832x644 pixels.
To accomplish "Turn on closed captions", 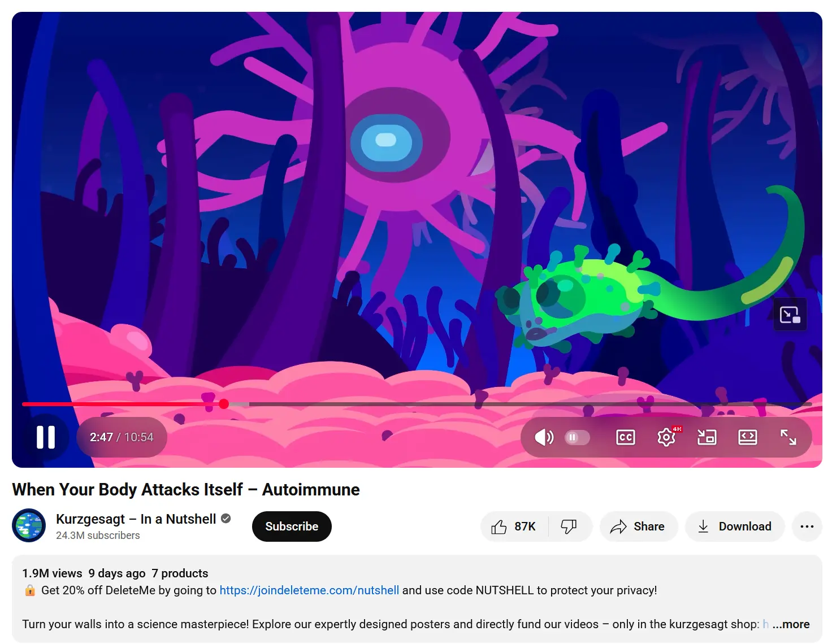I will coord(626,437).
